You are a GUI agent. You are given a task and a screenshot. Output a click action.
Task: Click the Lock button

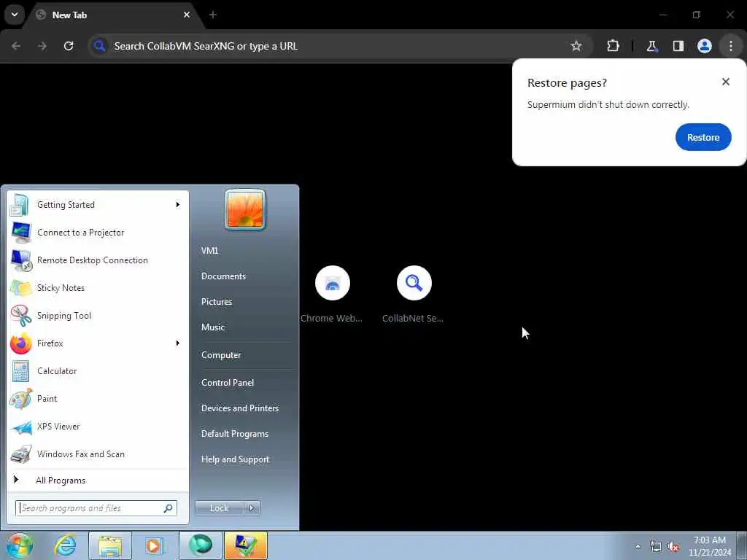pyautogui.click(x=219, y=508)
